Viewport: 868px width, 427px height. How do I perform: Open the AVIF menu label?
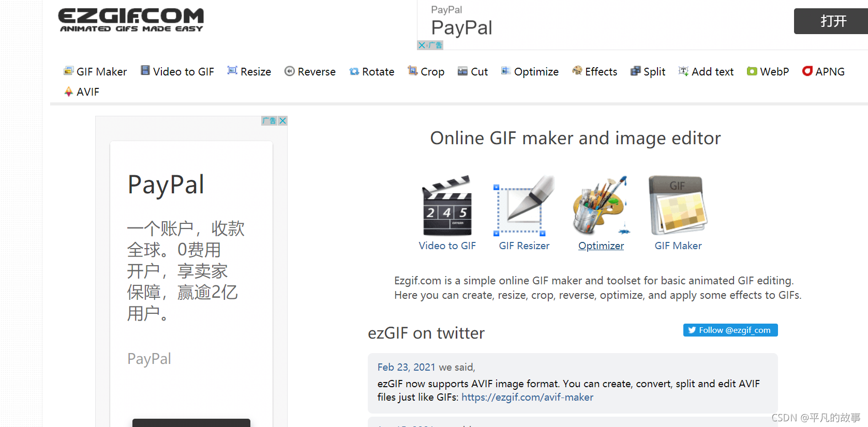(88, 92)
